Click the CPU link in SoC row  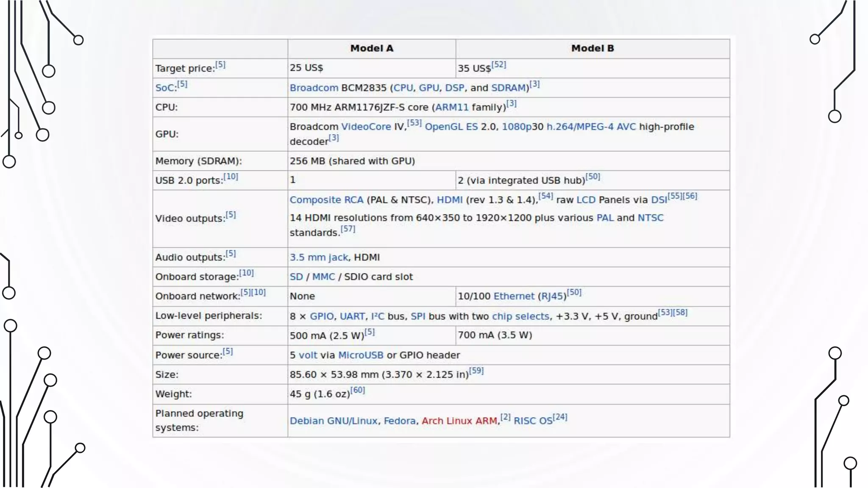(403, 88)
